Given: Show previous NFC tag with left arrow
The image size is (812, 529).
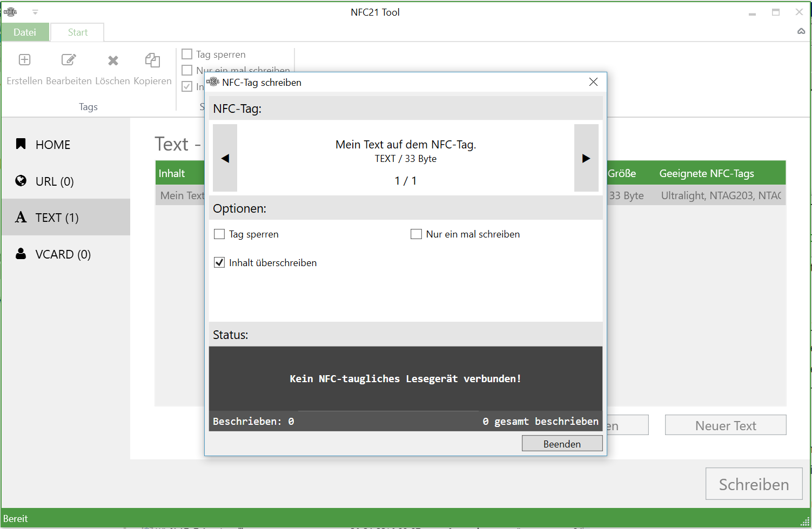Looking at the screenshot, I should [225, 158].
